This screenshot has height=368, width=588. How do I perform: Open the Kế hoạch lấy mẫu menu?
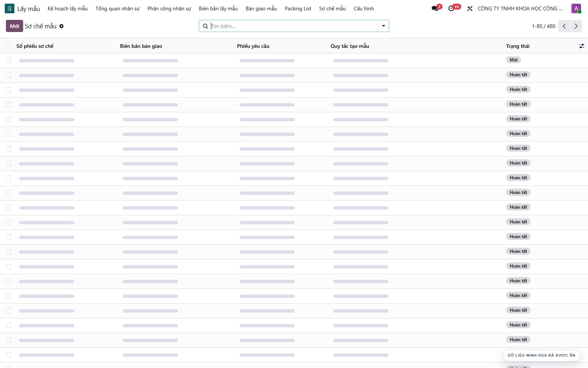pos(68,8)
